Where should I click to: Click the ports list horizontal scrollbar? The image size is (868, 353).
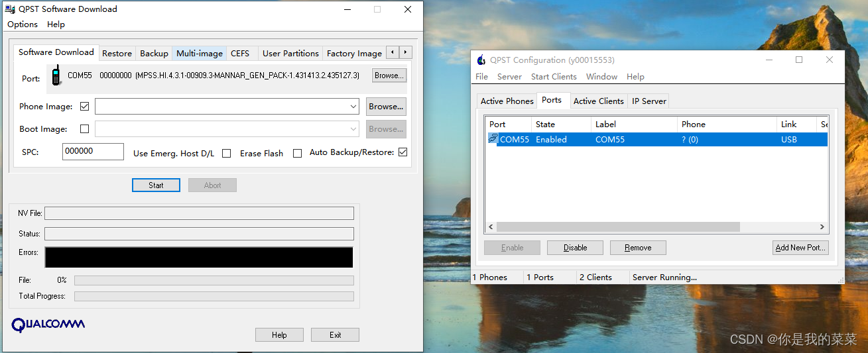click(618, 227)
